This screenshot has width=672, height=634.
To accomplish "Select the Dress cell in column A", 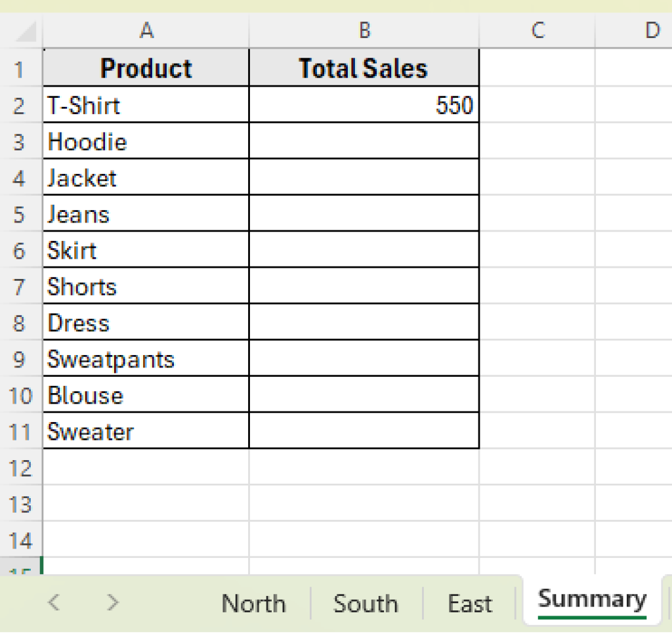I will [146, 322].
